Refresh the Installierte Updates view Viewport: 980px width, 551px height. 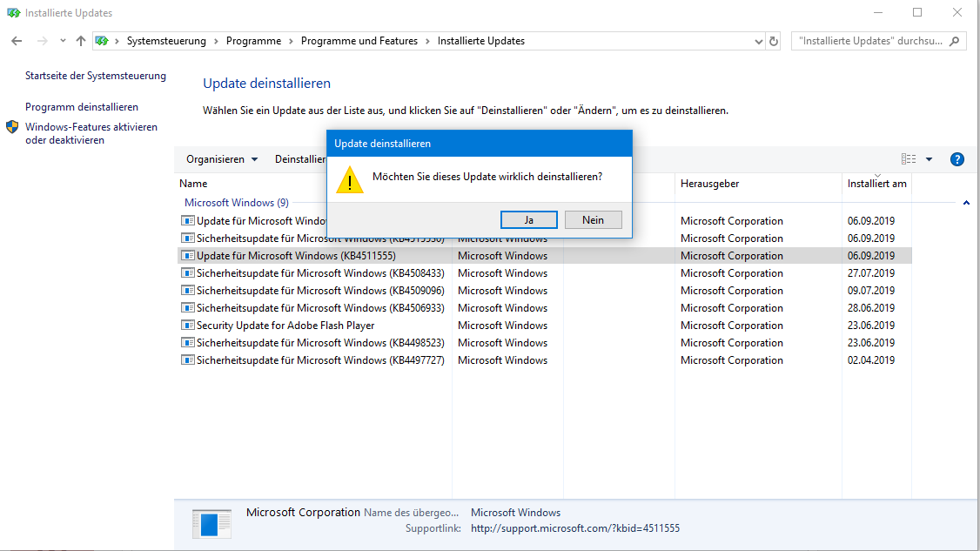(x=774, y=41)
